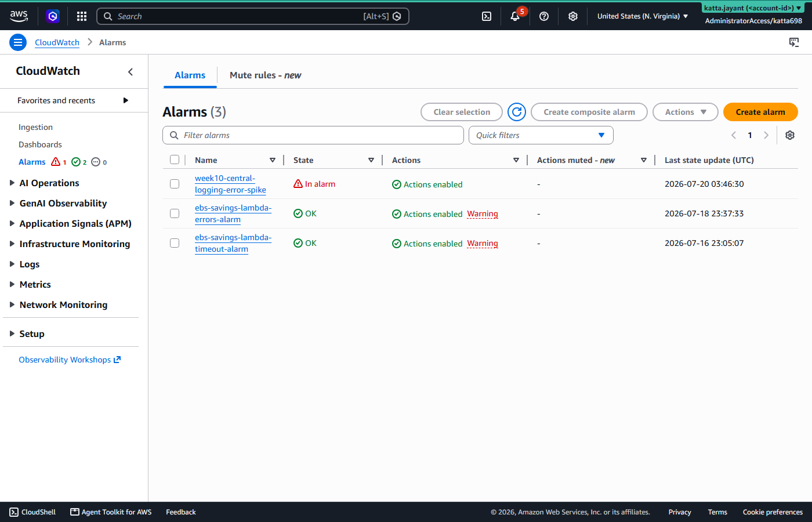Open the Feedback link in footer
Image resolution: width=812 pixels, height=522 pixels.
[x=181, y=512]
